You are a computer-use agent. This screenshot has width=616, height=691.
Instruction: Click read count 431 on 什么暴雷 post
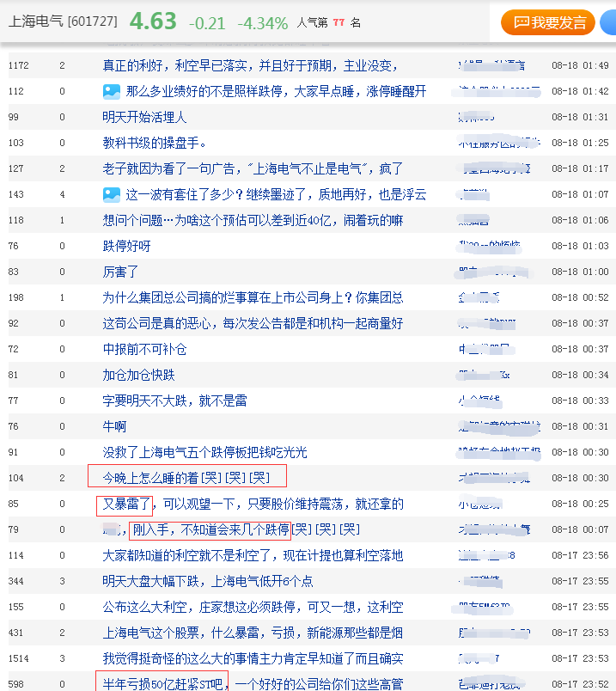tap(15, 633)
